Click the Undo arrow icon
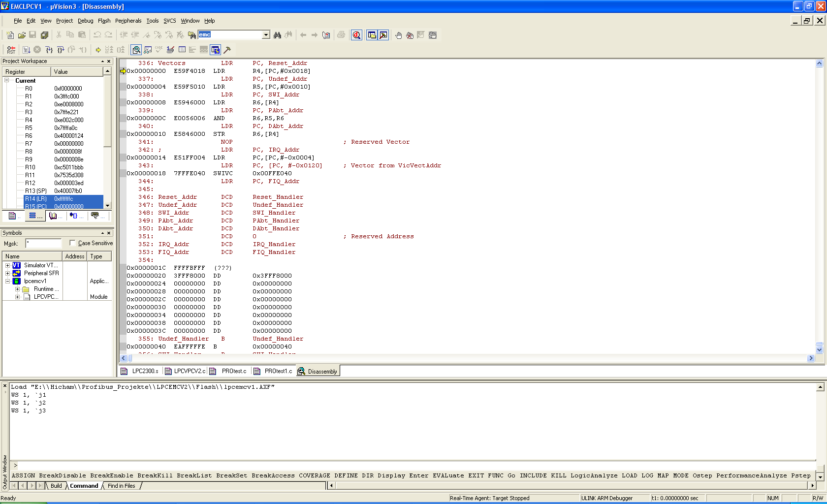Image resolution: width=827 pixels, height=504 pixels. [x=97, y=35]
